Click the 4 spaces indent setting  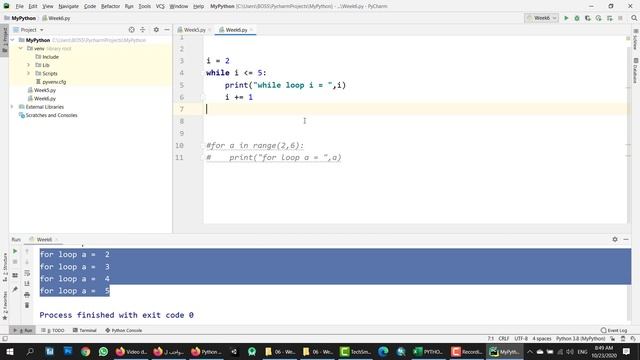(x=542, y=338)
